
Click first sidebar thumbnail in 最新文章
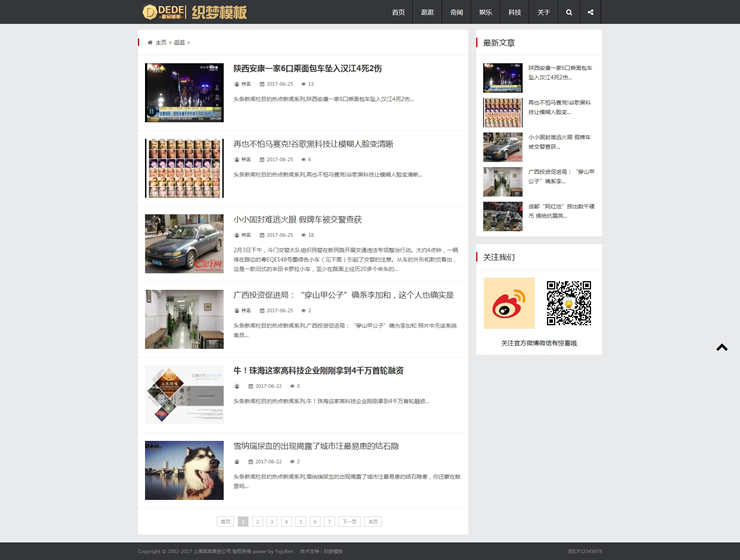tap(502, 78)
